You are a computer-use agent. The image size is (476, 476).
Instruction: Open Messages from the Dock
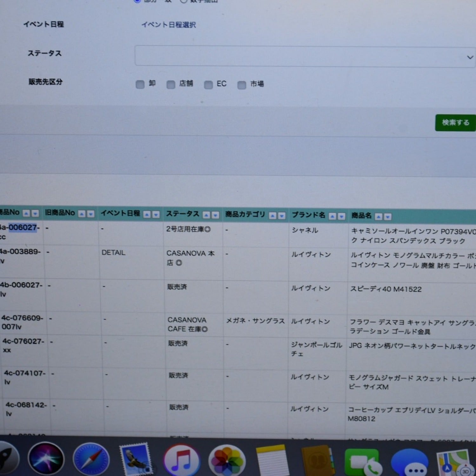coord(409,463)
